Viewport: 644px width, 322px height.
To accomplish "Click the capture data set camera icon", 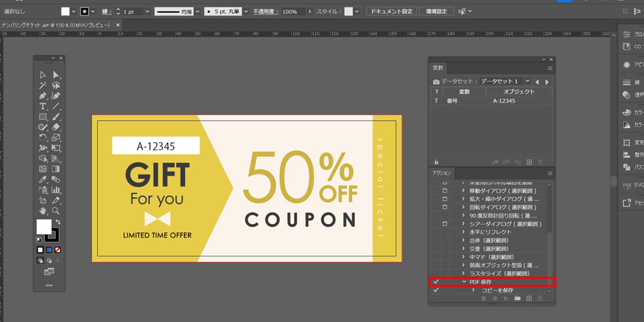I will [436, 81].
